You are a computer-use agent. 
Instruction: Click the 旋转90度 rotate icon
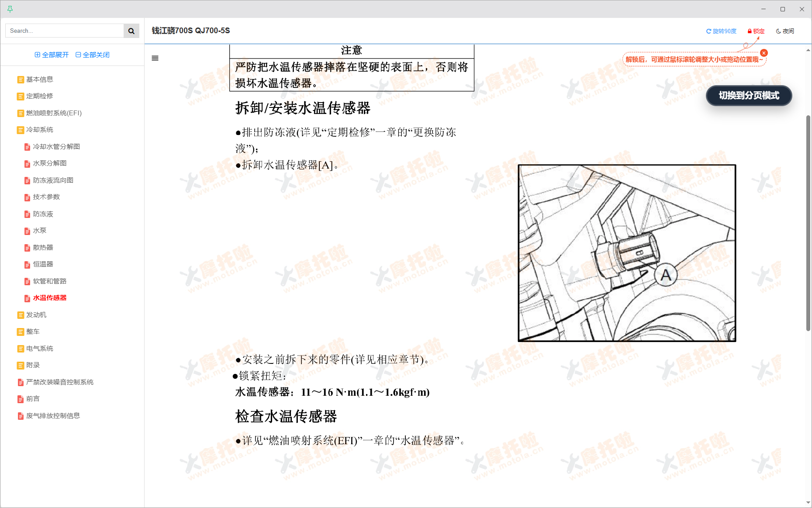tap(708, 31)
